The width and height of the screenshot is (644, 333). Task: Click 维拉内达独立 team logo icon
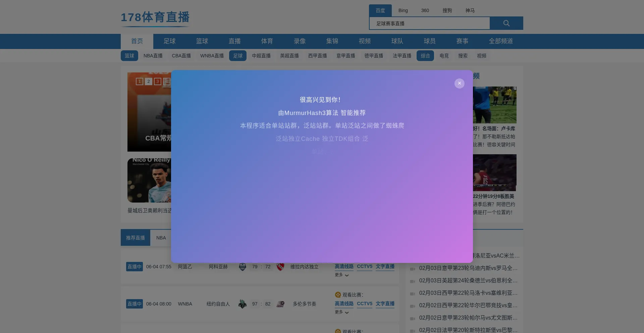[x=280, y=267]
